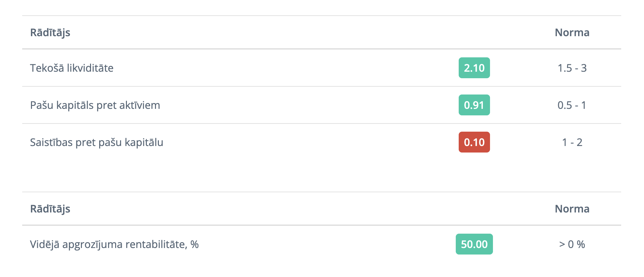Select the Pašu kapitāls pret aktīviem label
Viewport: 644px width, 277px height.
95,105
